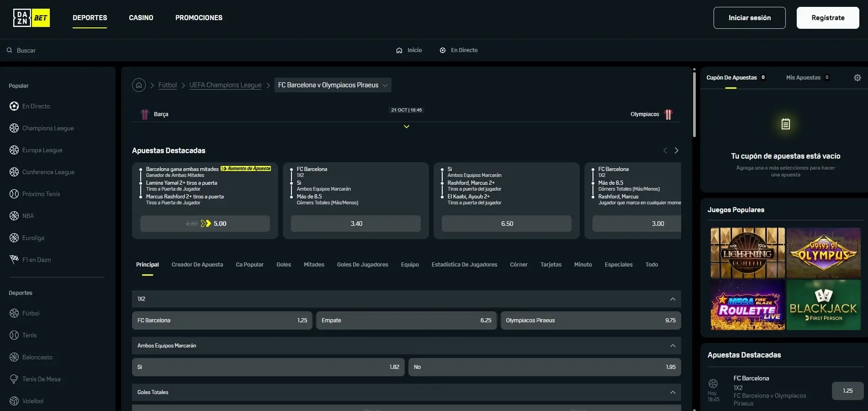868x411 pixels.
Task: Click the NBA basketball icon
Action: coord(14,216)
